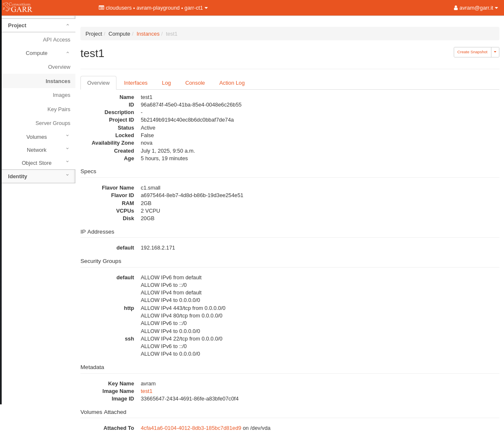Click rule ALLOW IPv4 22/tcp from 0.0.0.0/0

(x=181, y=339)
